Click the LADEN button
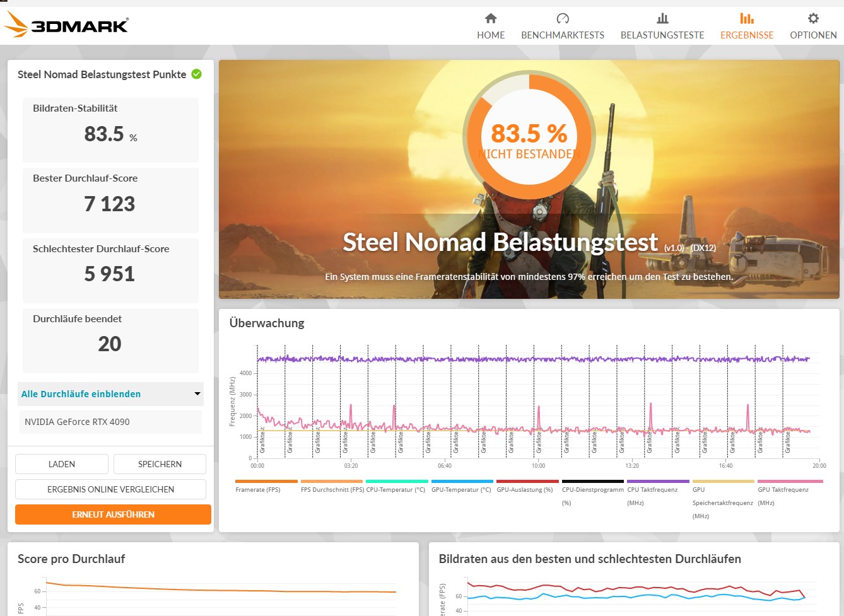Image resolution: width=844 pixels, height=616 pixels. coord(61,463)
